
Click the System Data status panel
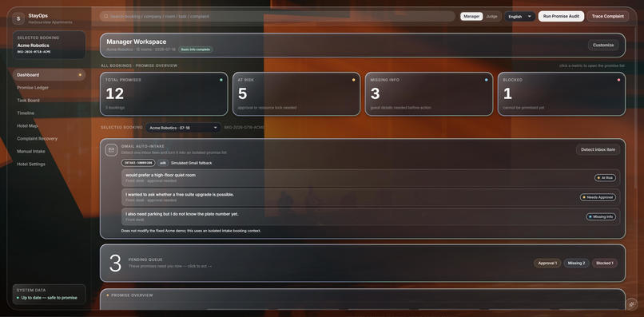point(49,295)
